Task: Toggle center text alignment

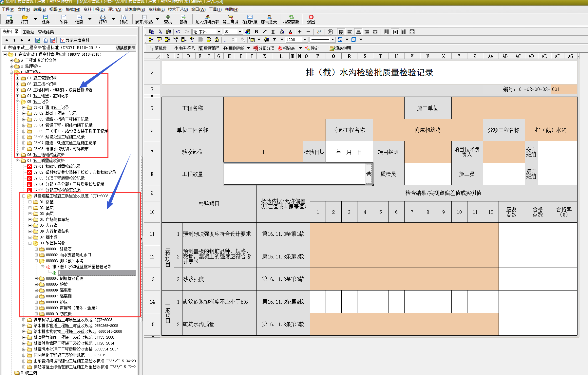Action: tap(358, 32)
